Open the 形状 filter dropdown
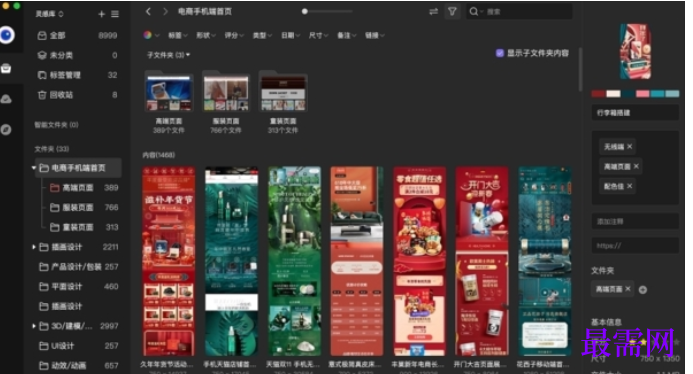Screen dimensions: 693x374 tap(206, 35)
